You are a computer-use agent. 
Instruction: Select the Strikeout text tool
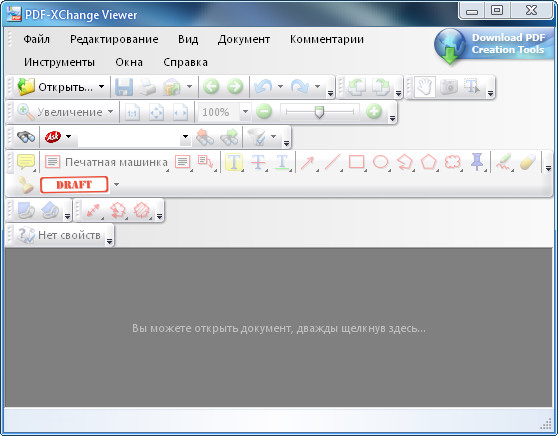point(258,162)
